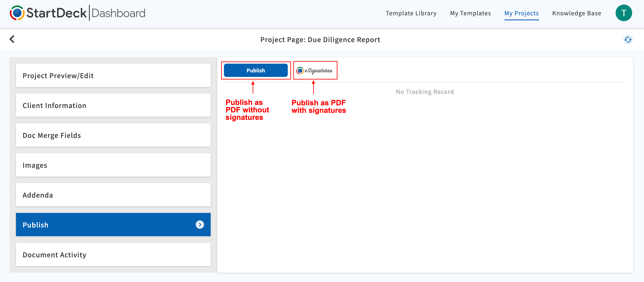644x282 pixels.
Task: Open Template Library in top navigation
Action: [411, 13]
